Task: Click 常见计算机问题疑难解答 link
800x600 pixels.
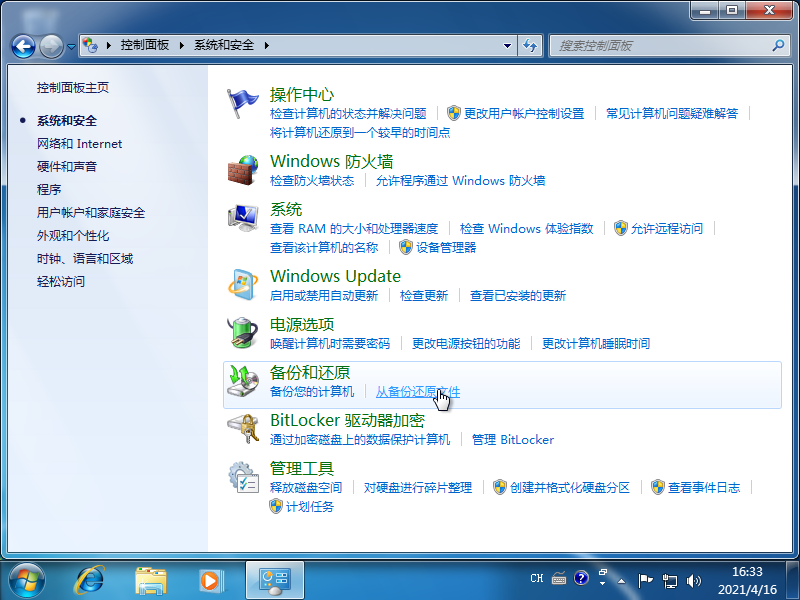Action: 672,113
